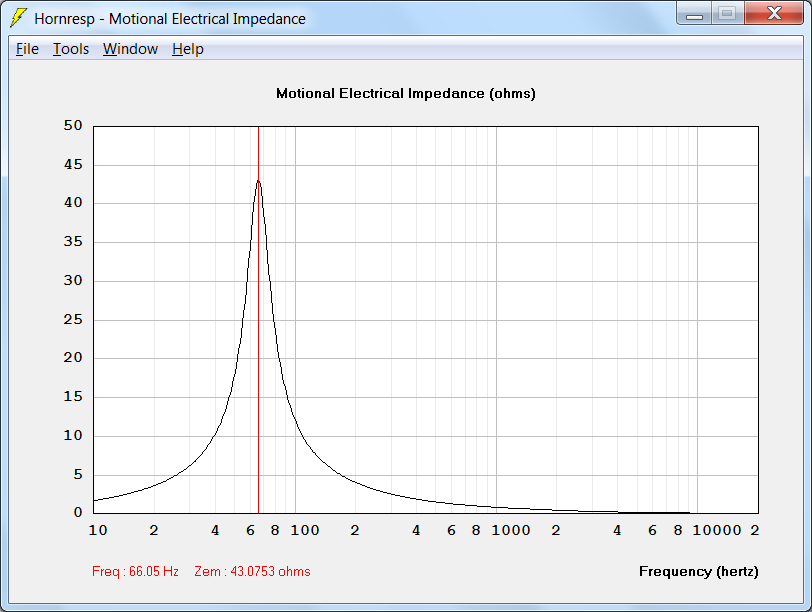Image resolution: width=812 pixels, height=612 pixels.
Task: Click the 25 label on impedance axis
Action: pyautogui.click(x=73, y=319)
